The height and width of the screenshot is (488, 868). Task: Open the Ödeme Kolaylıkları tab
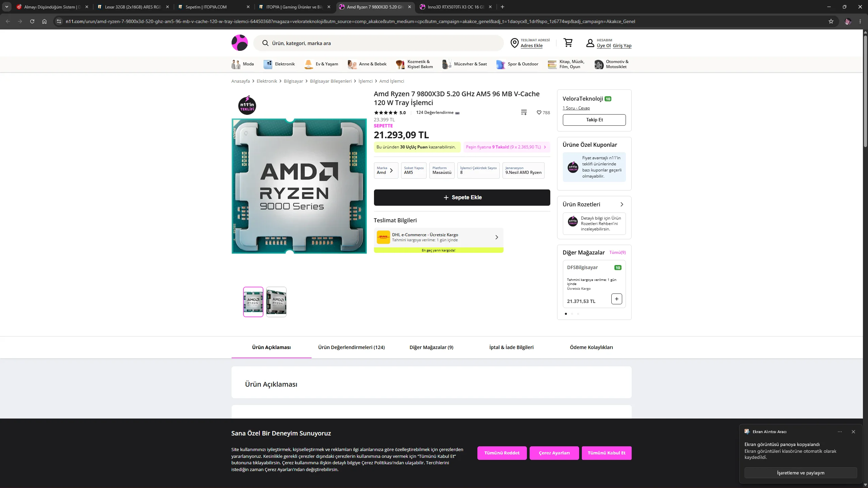(x=591, y=347)
